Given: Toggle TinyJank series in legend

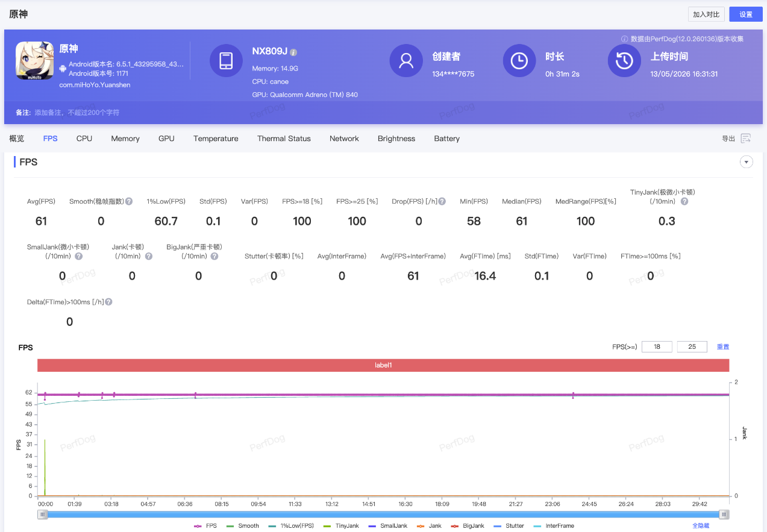Looking at the screenshot, I should tap(341, 526).
